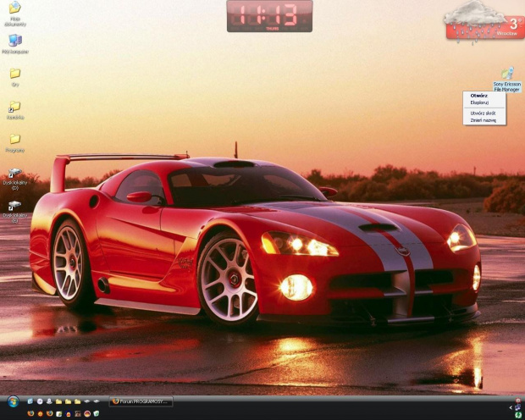Image resolution: width=525 pixels, height=420 pixels.
Task: Select Utwórz skrót from context menu
Action: tap(483, 113)
